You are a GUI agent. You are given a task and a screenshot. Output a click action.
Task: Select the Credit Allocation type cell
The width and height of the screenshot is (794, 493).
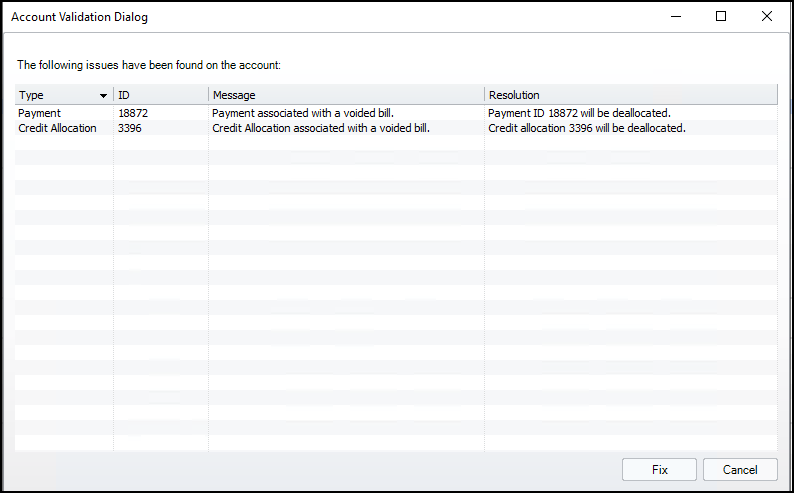57,128
